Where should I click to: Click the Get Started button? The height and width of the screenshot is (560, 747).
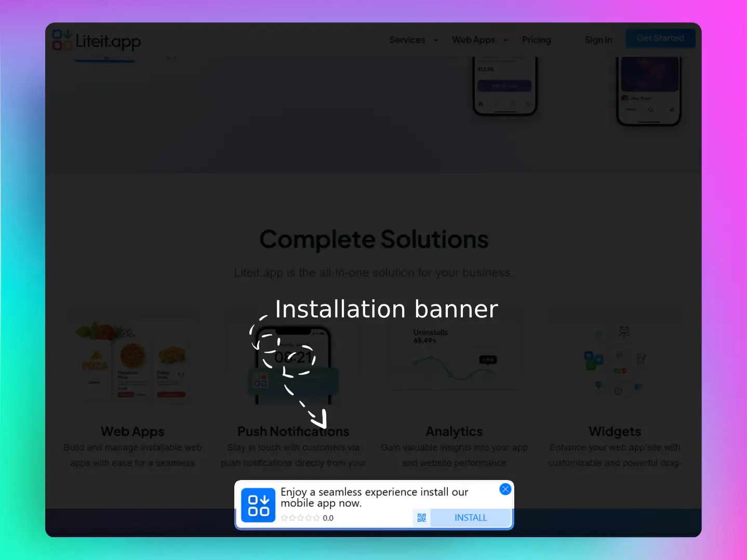click(x=660, y=38)
